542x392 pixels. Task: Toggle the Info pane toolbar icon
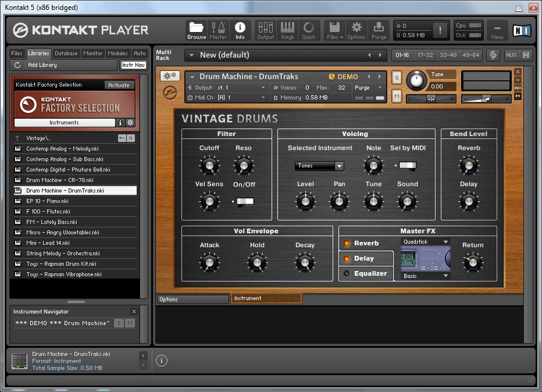(240, 30)
